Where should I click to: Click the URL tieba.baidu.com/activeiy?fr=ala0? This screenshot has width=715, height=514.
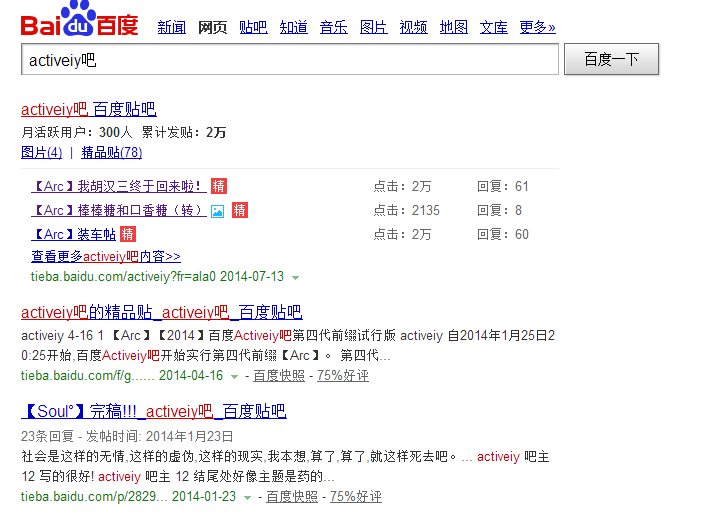[x=123, y=276]
